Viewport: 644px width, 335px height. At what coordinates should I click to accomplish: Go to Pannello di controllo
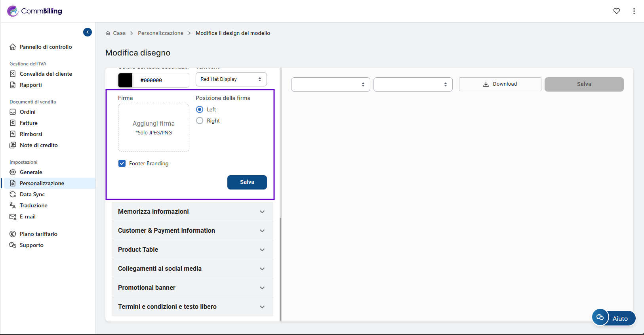[46, 47]
